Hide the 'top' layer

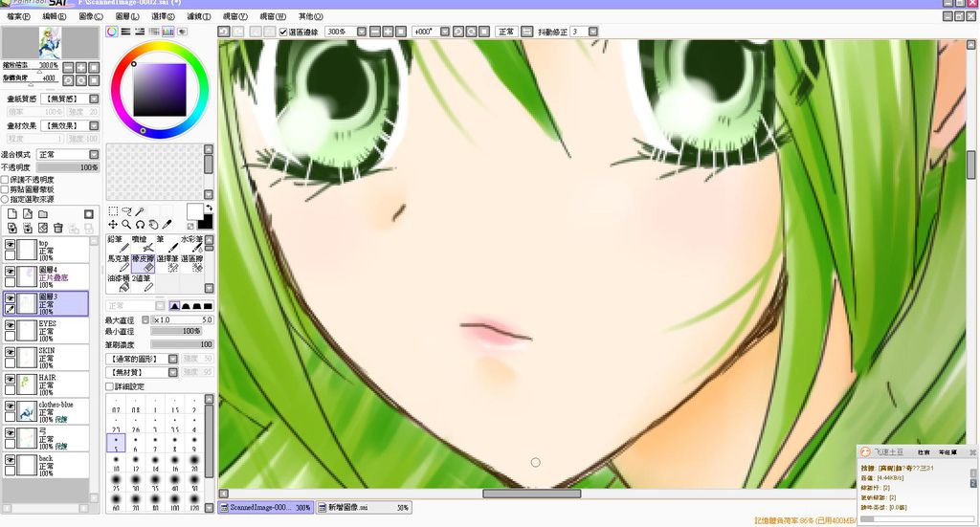pyautogui.click(x=10, y=245)
